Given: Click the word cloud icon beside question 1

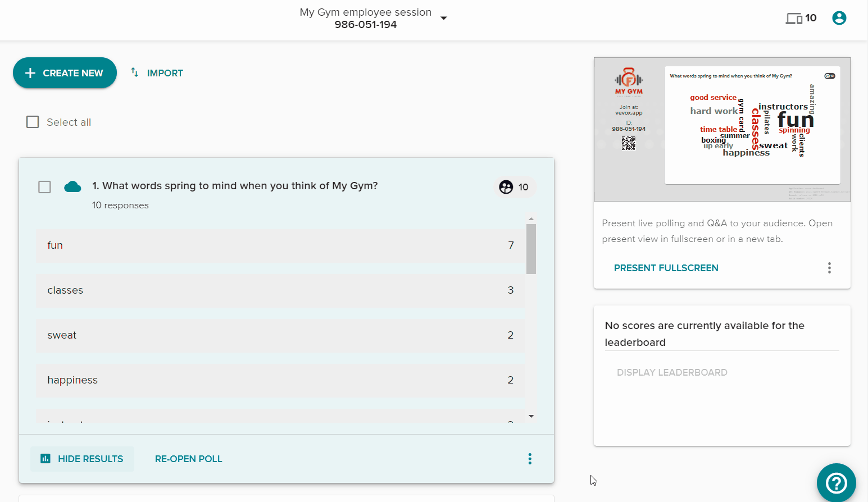Looking at the screenshot, I should [72, 186].
